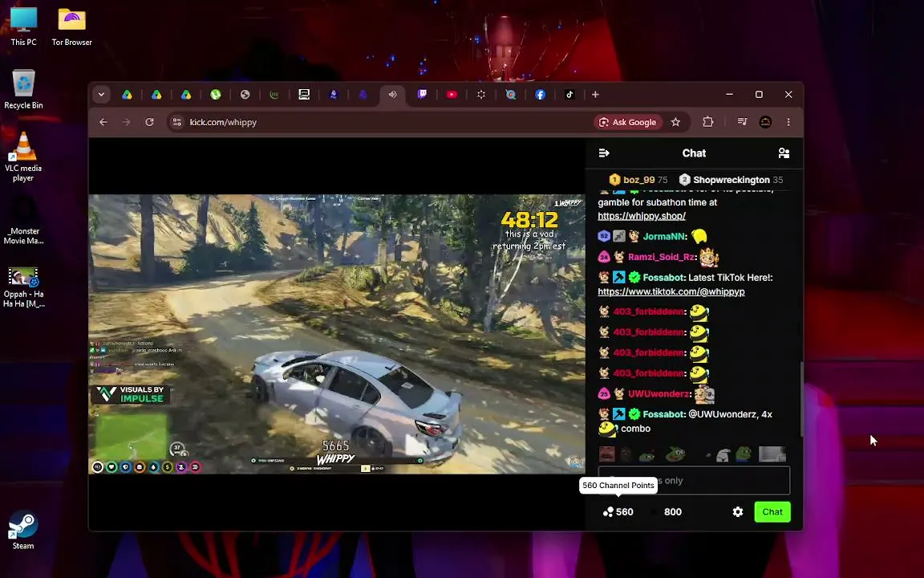The image size is (924, 578).
Task: Click the Ask Google button
Action: click(627, 122)
